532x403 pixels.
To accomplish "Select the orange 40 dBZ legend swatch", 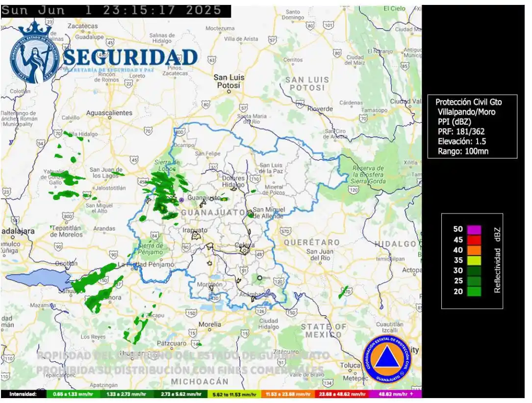I will pos(474,250).
